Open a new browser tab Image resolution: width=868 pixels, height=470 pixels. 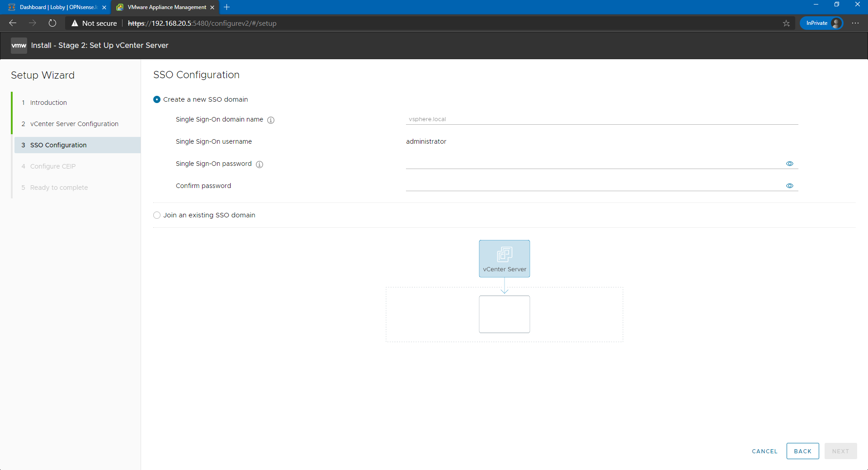coord(227,7)
